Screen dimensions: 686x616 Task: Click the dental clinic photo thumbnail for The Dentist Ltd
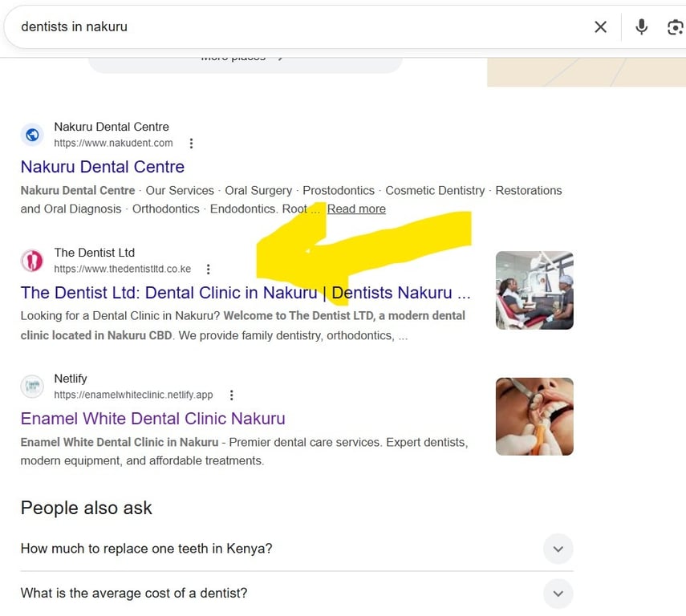[x=534, y=290]
